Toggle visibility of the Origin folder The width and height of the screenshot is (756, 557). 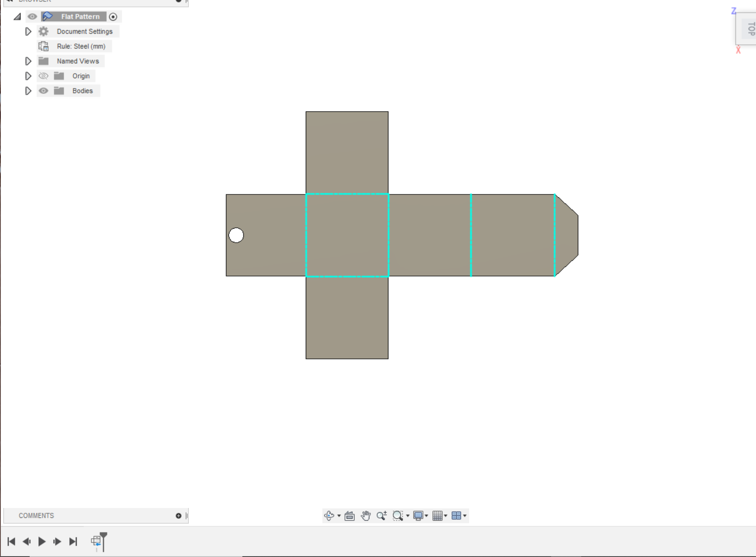pyautogui.click(x=43, y=76)
